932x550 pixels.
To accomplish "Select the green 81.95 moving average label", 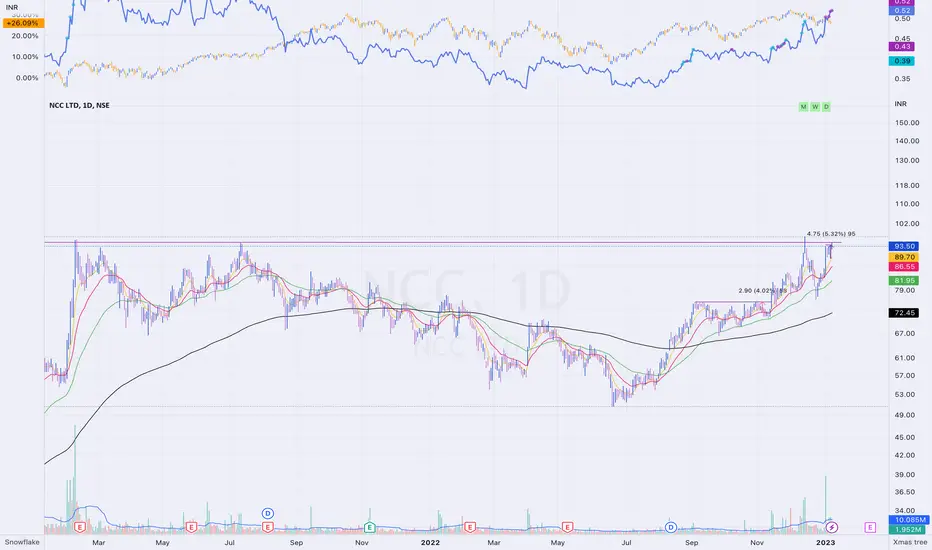I will (904, 281).
